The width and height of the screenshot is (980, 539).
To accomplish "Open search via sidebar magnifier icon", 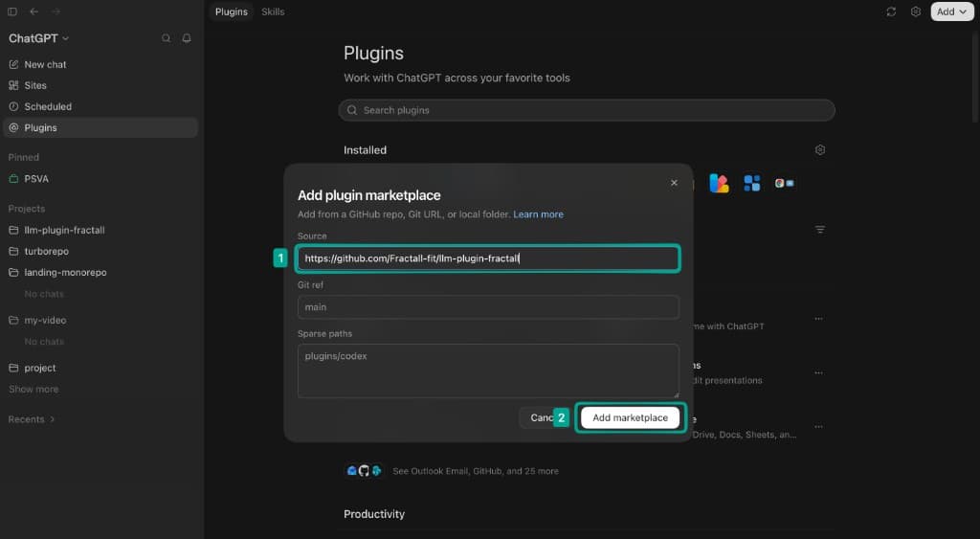I will [166, 38].
